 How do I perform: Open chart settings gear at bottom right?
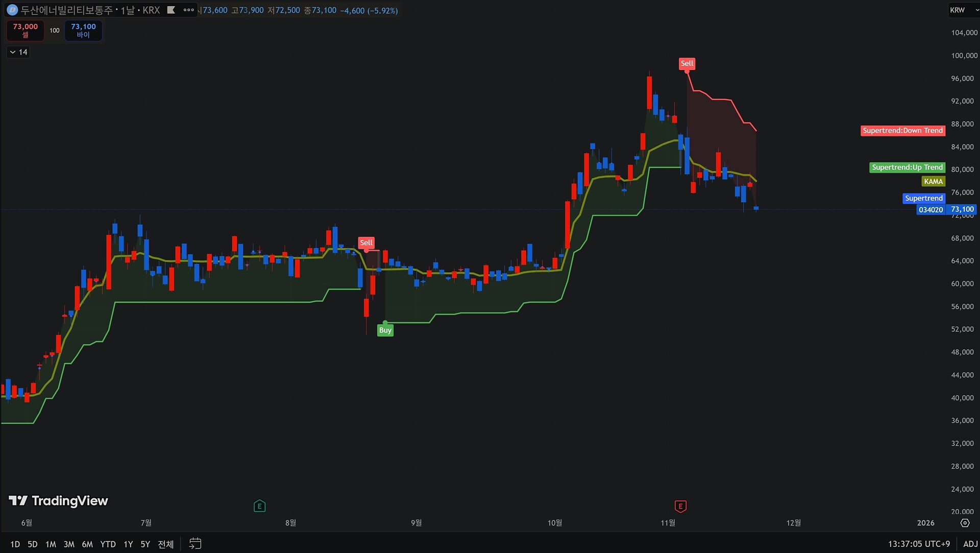[965, 523]
